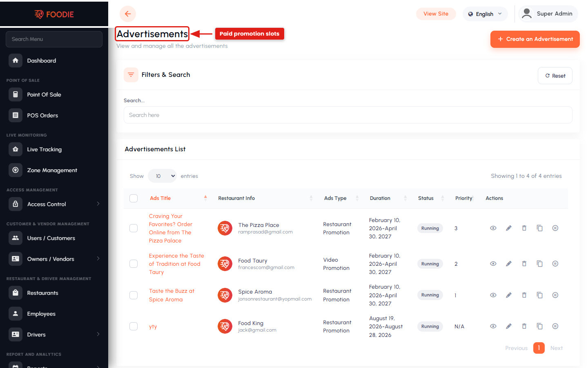
Task: View details of The Pizza Place ad
Action: click(493, 228)
